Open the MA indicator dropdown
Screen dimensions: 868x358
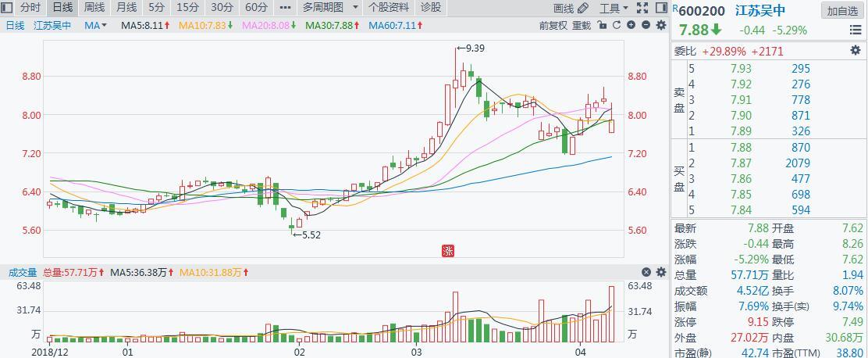(95, 25)
